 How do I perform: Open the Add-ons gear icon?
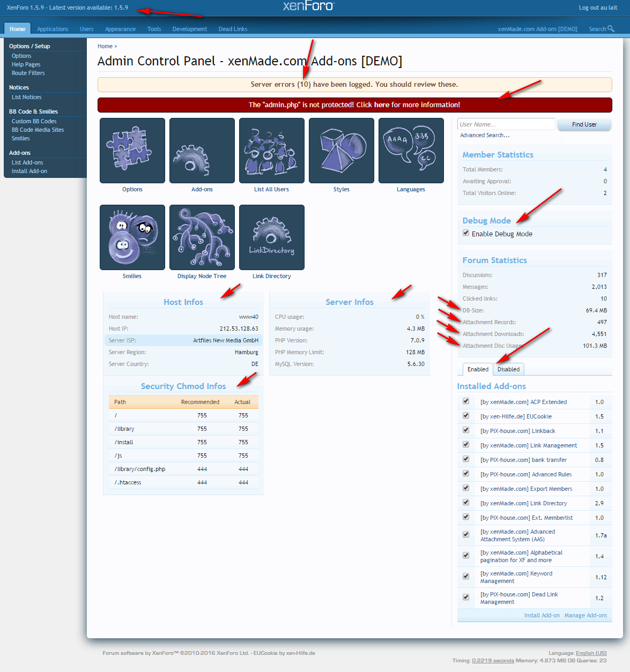pos(202,151)
